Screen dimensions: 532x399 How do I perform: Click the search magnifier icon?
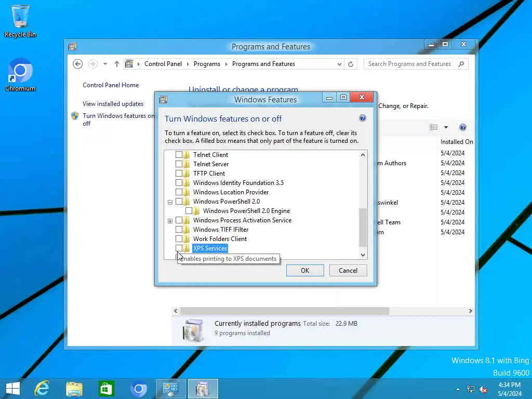[x=461, y=64]
